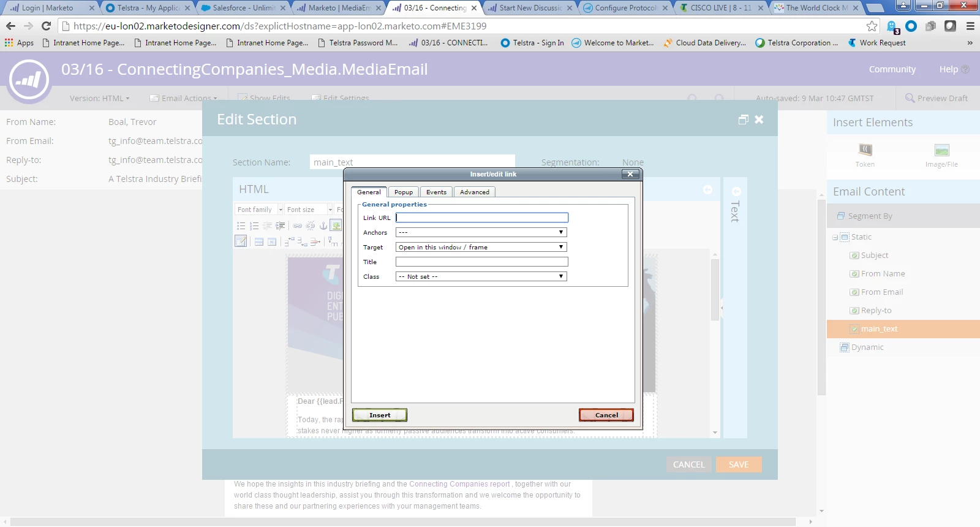Toggle Reply-to check in Email Content tree
980x527 pixels.
(x=854, y=311)
